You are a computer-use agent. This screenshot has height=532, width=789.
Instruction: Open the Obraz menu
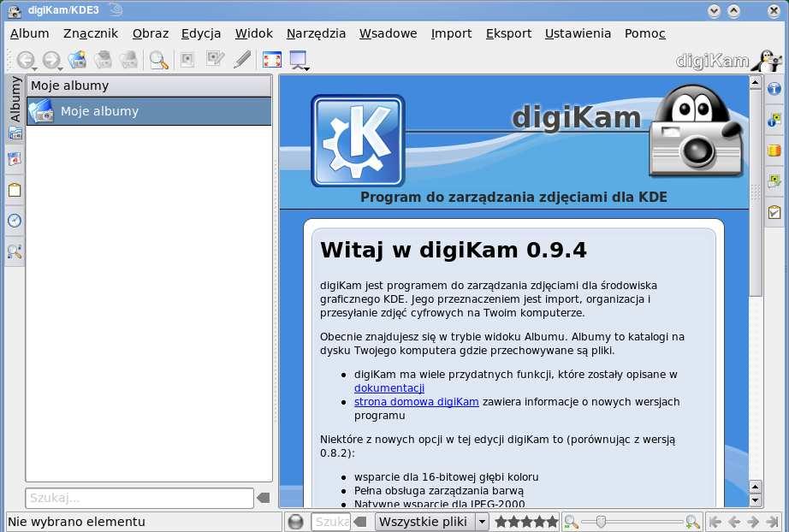151,33
